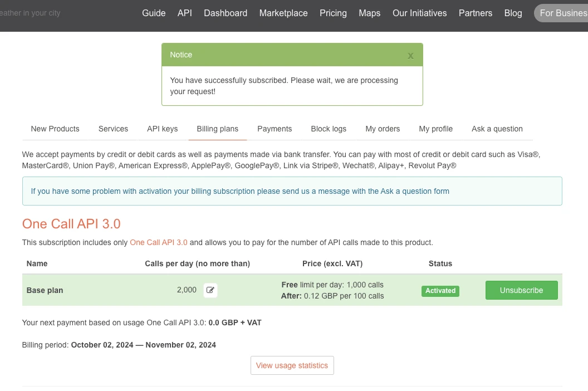Select the Ask a question tab
588x391 pixels.
pyautogui.click(x=497, y=129)
